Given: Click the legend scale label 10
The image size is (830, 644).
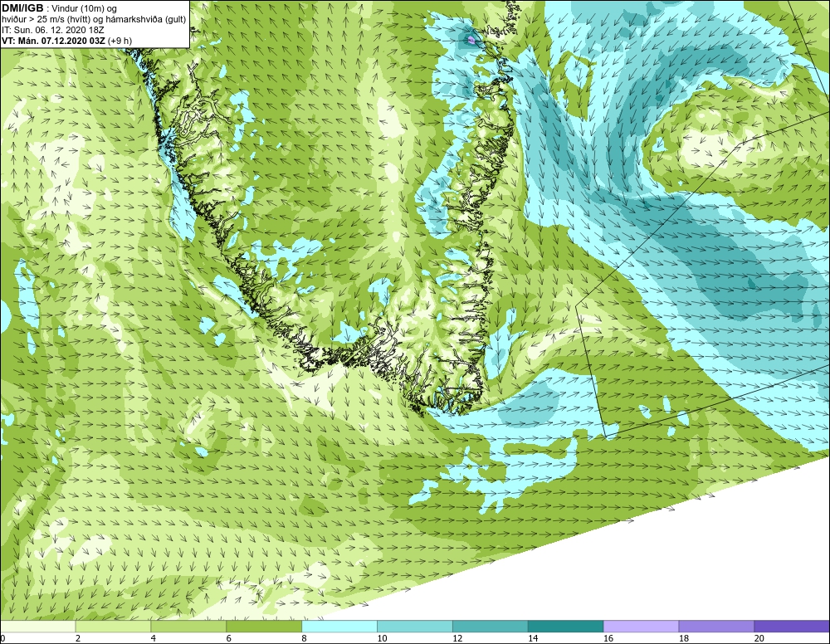Looking at the screenshot, I should 382,638.
